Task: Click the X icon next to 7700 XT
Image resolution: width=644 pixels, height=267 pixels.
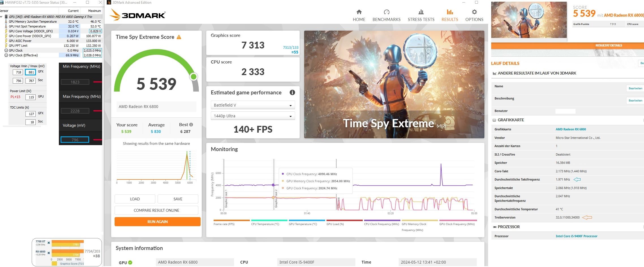Action: click(49, 243)
